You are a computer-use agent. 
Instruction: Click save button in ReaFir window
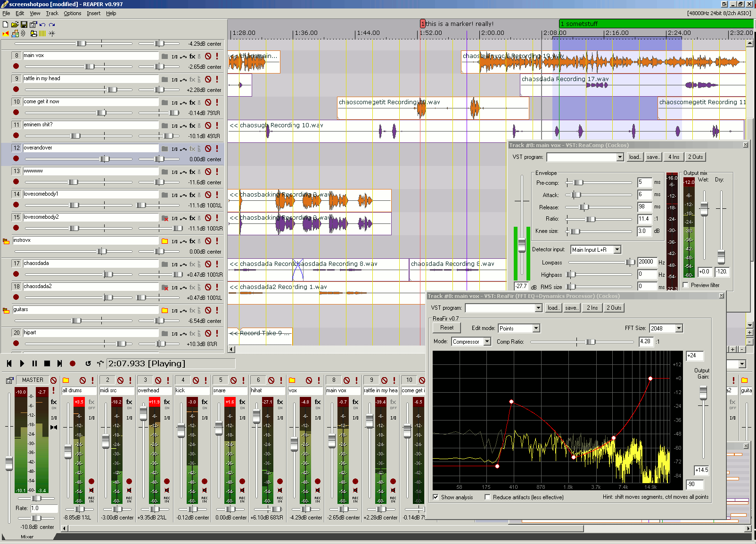pos(571,308)
